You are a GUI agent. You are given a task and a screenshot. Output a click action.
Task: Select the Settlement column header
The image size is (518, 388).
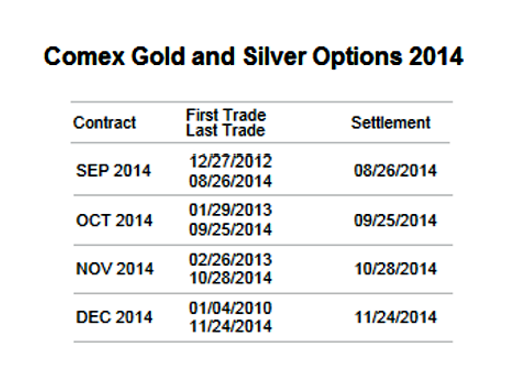[391, 123]
